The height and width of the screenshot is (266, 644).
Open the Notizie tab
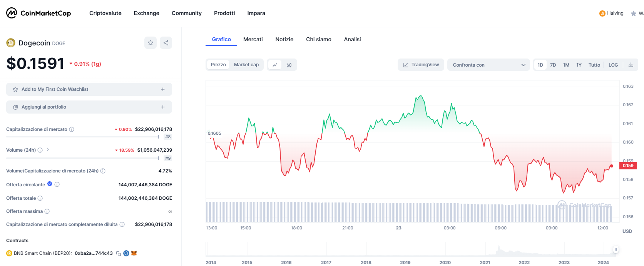[x=284, y=39]
